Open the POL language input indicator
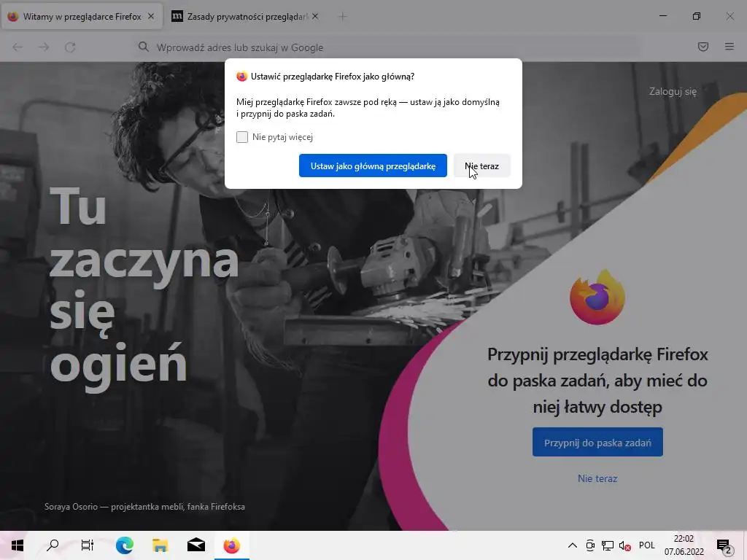The width and height of the screenshot is (747, 560). 646,545
